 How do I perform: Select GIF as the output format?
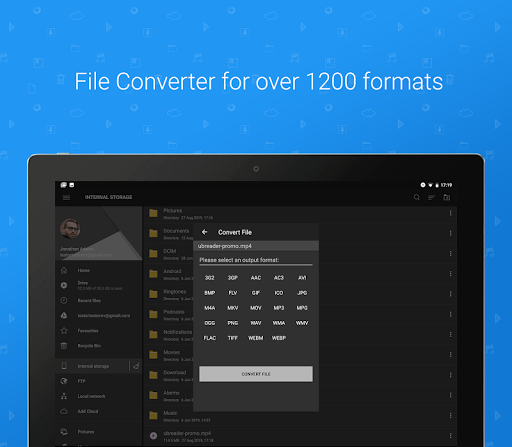point(256,293)
